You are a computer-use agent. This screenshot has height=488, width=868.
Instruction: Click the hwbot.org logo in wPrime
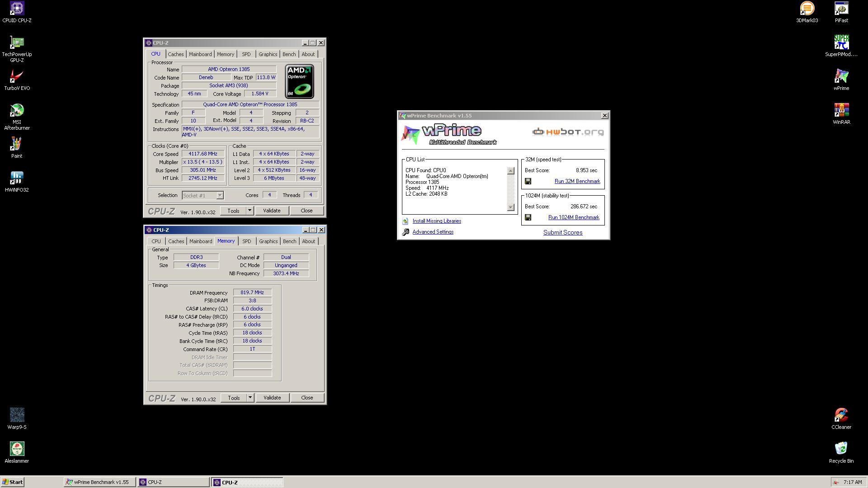(568, 132)
